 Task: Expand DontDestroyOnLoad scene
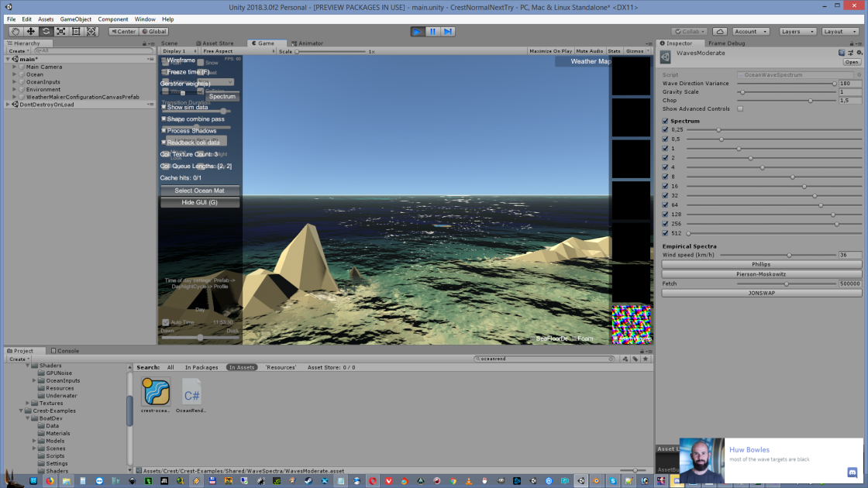8,105
